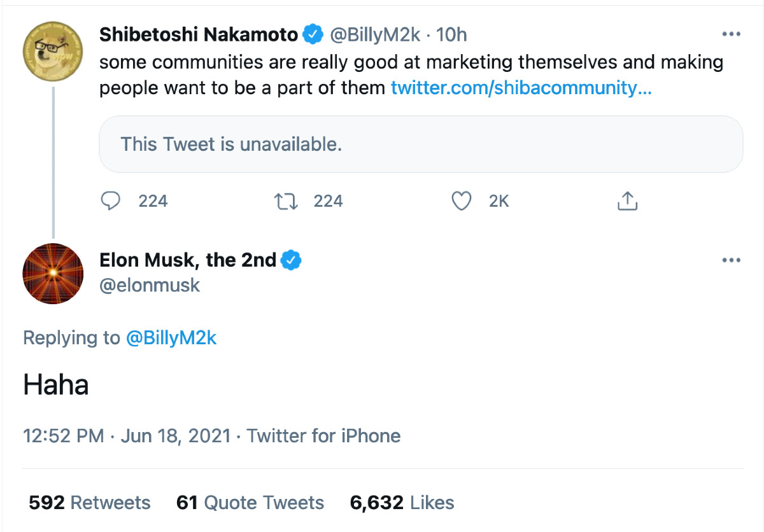Screen dimensions: 764x532
Task: View the 6,632 Likes list
Action: coord(402,503)
